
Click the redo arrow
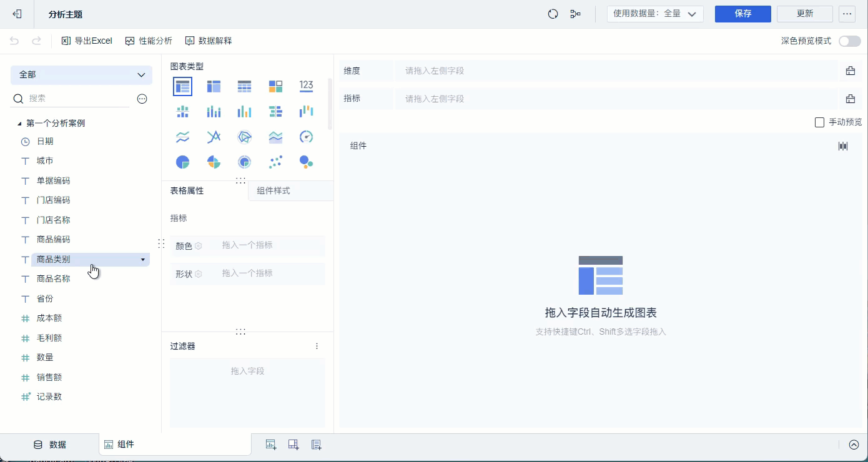(x=36, y=41)
